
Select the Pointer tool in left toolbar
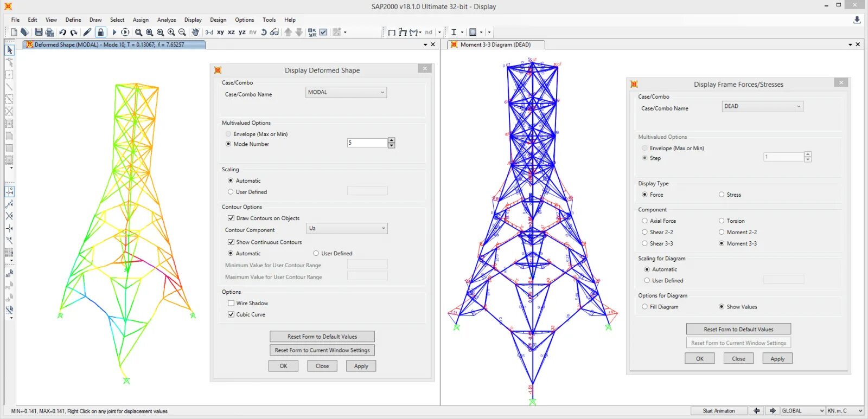pyautogui.click(x=9, y=50)
